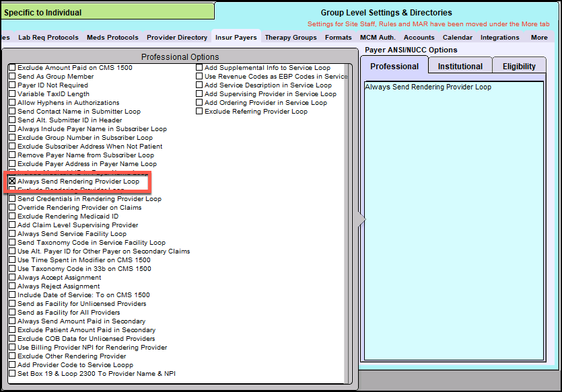Toggle Exclude Payer Address in Payer Name Loop
The height and width of the screenshot is (392, 562).
pyautogui.click(x=12, y=163)
